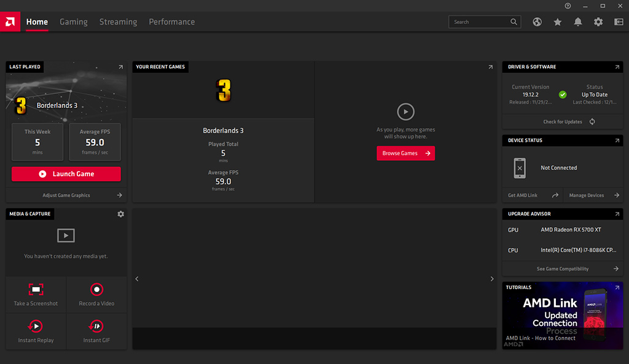
Task: Expand the Your Recent Games panel
Action: (x=491, y=67)
